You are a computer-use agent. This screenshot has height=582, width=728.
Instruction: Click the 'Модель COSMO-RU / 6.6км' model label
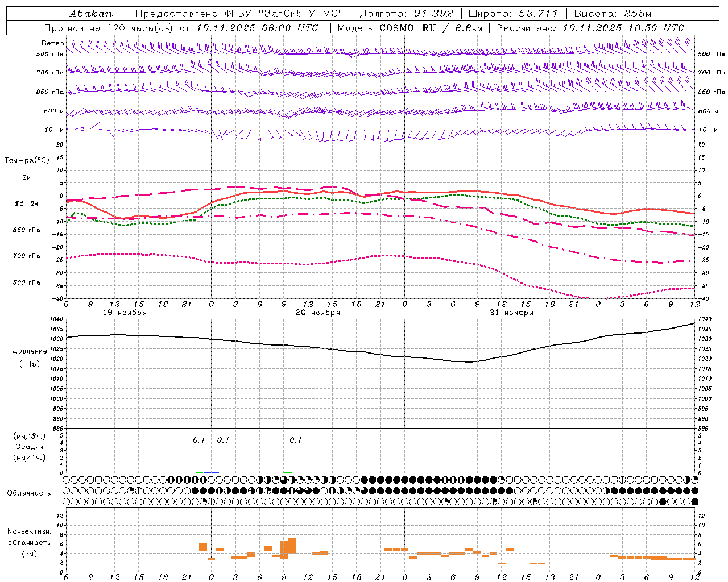tap(410, 28)
